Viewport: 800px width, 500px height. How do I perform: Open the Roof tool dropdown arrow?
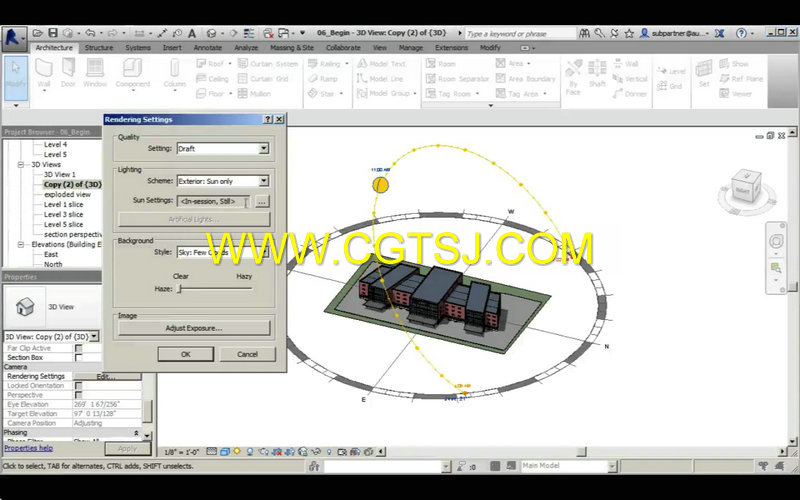click(x=230, y=64)
